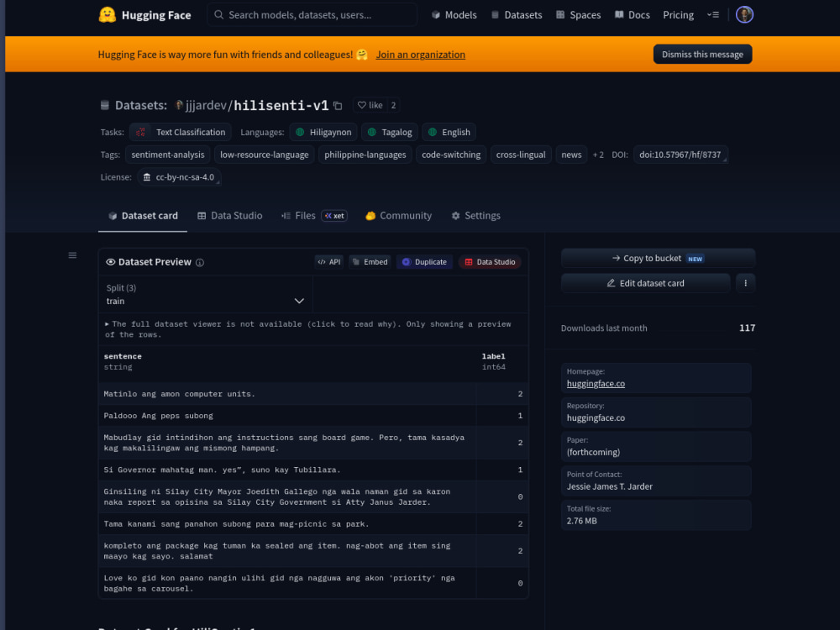Click the Dataset Preview info icon
Image resolution: width=840 pixels, height=630 pixels.
pyautogui.click(x=200, y=262)
